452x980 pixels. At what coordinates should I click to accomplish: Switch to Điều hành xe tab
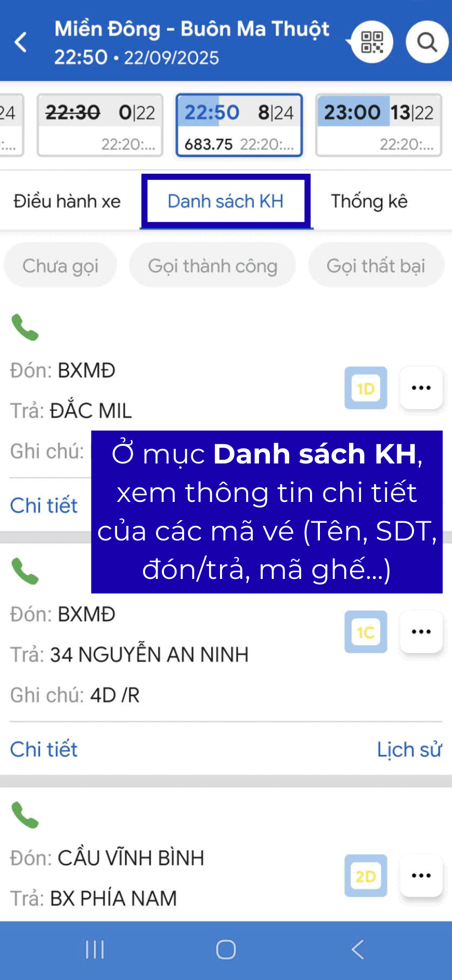coord(67,201)
